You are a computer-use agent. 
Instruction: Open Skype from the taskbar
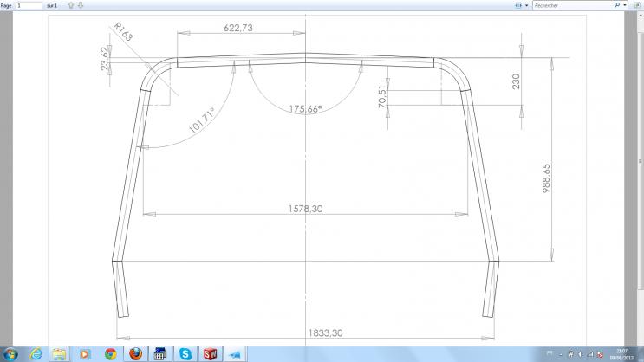coord(185,353)
